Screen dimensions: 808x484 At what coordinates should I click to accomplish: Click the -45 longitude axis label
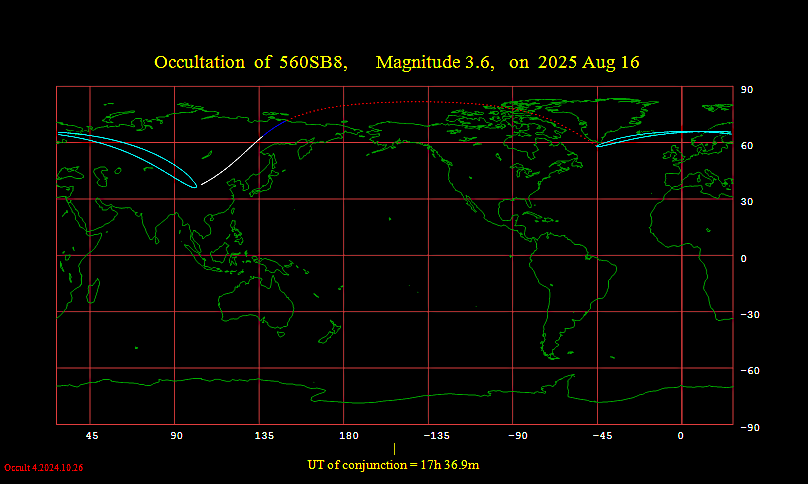600,436
